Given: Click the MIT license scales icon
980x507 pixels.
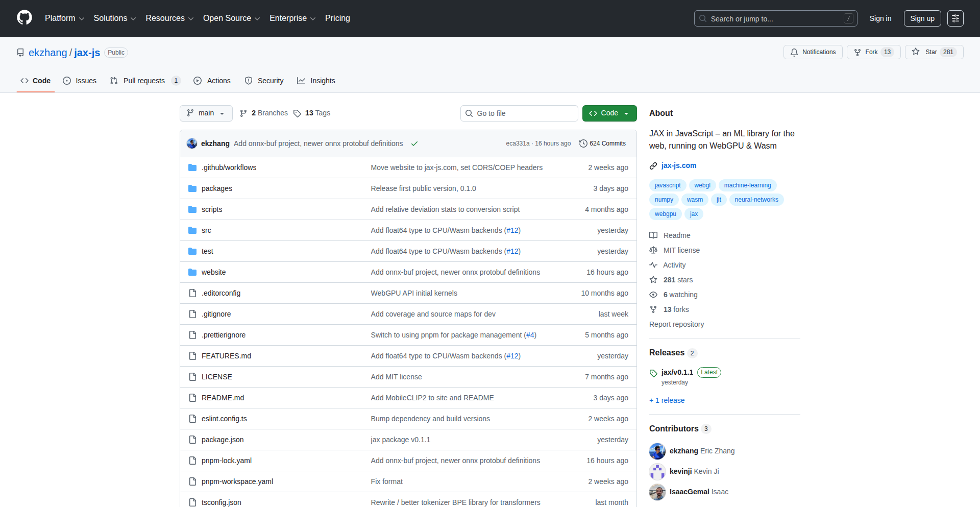Looking at the screenshot, I should [x=654, y=250].
